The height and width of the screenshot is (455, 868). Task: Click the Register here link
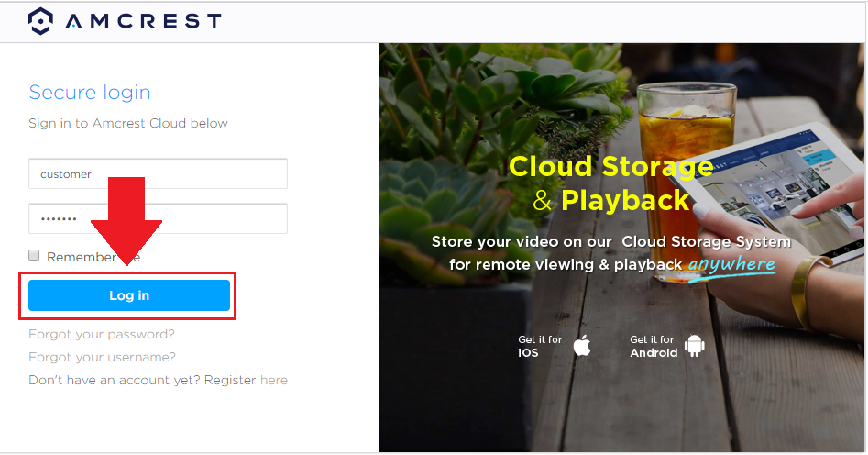tap(274, 380)
